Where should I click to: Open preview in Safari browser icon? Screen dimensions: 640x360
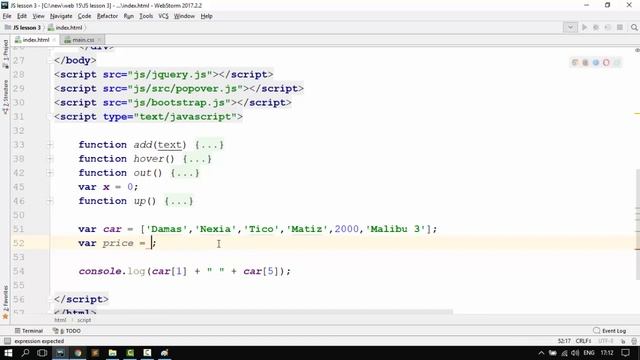click(596, 62)
